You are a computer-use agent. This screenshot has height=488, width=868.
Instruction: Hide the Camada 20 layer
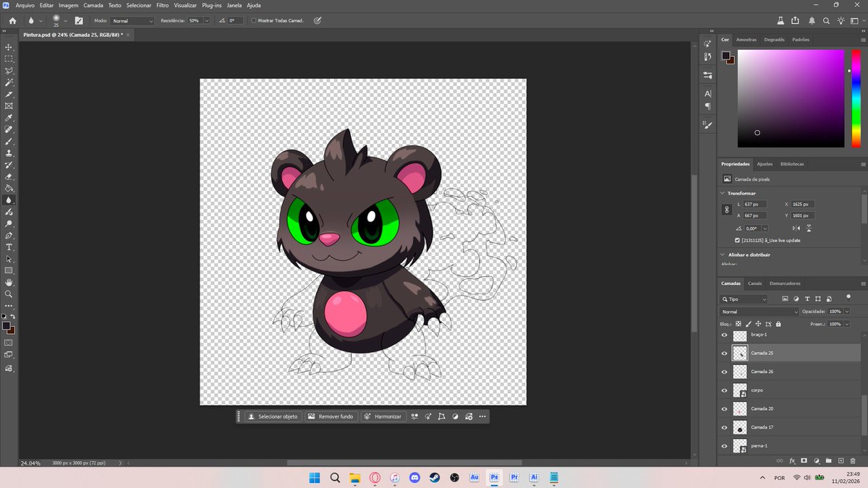click(x=724, y=408)
